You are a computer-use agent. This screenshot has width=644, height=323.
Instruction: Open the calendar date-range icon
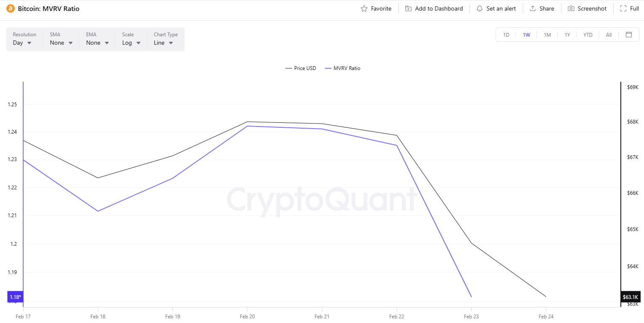click(629, 35)
